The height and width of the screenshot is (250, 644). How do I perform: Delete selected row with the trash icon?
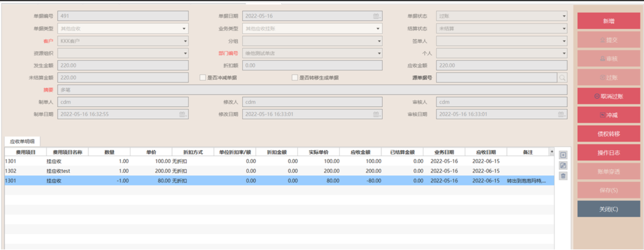pyautogui.click(x=563, y=176)
